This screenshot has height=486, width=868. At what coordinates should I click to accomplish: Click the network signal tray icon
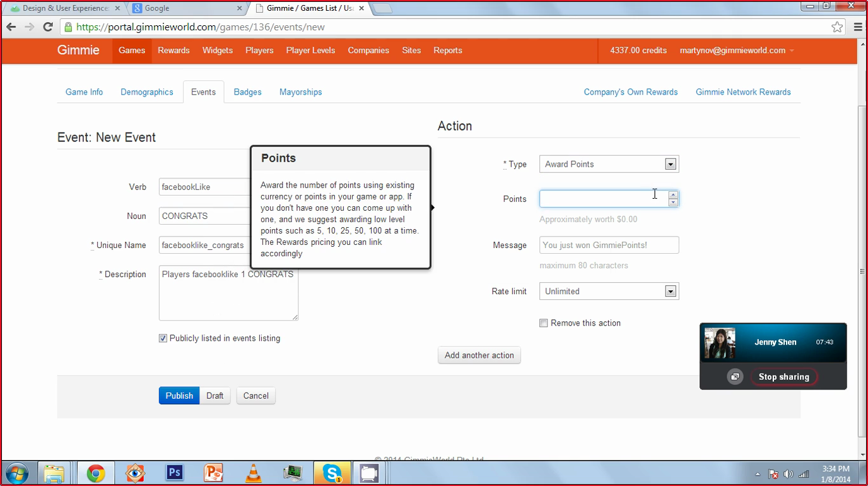coord(804,474)
